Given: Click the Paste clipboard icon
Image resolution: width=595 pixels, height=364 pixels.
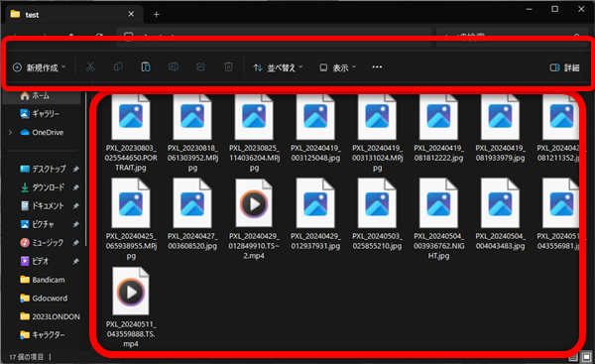Looking at the screenshot, I should [146, 67].
